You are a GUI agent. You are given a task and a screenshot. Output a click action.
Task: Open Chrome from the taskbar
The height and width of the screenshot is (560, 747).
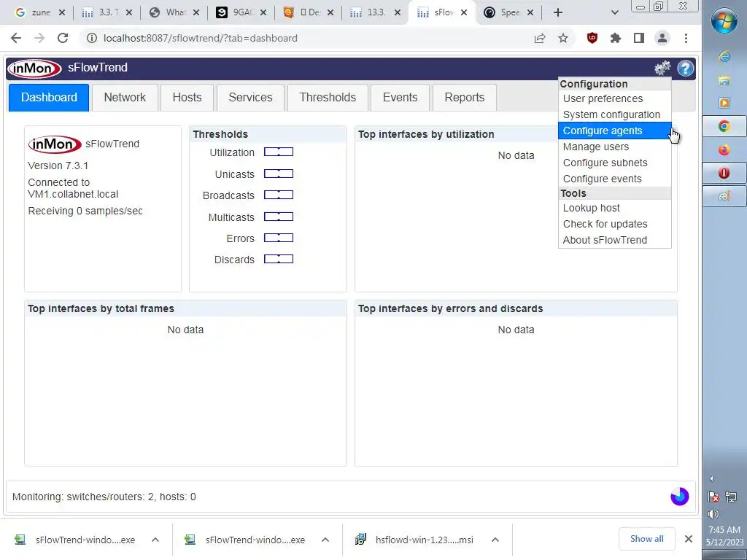[x=724, y=126]
